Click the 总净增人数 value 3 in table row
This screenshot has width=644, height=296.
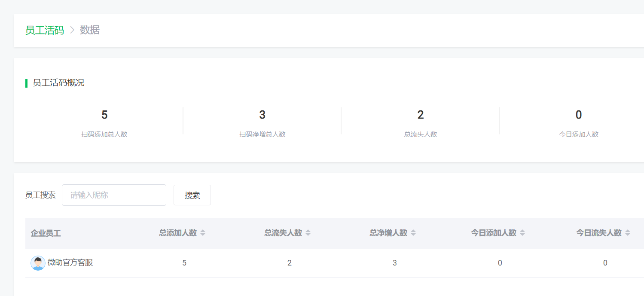(394, 263)
